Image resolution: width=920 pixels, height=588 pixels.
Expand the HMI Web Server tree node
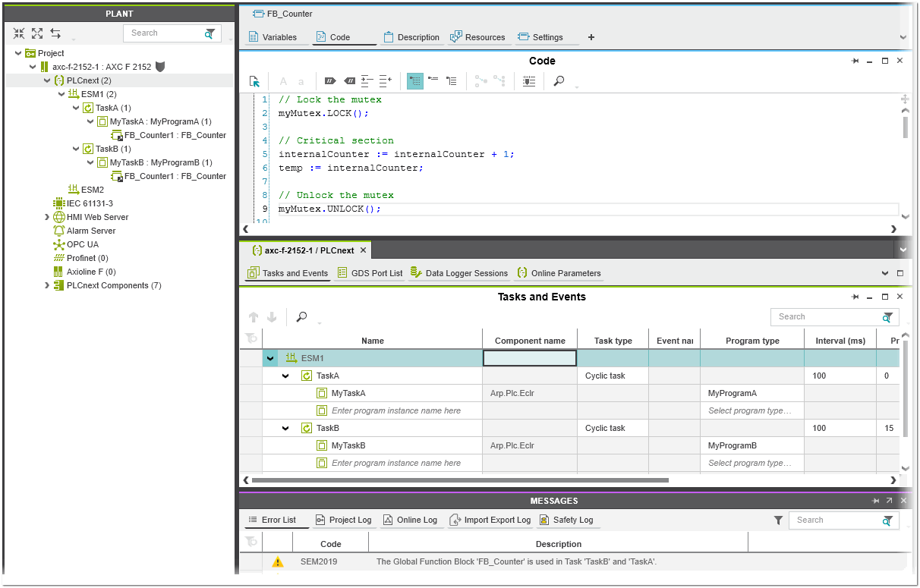(x=47, y=217)
